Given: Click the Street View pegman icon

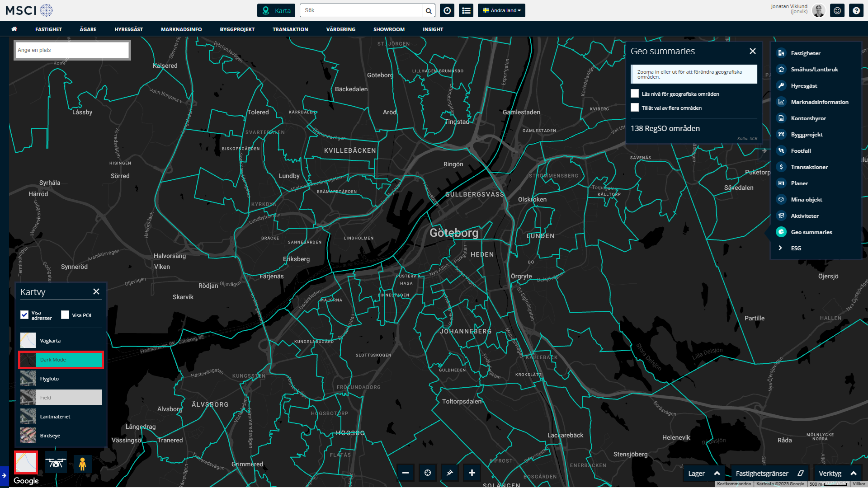Looking at the screenshot, I should tap(82, 464).
